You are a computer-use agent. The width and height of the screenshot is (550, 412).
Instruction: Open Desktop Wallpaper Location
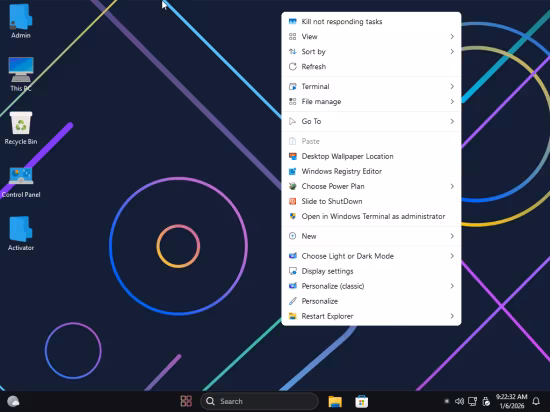[x=371, y=156]
